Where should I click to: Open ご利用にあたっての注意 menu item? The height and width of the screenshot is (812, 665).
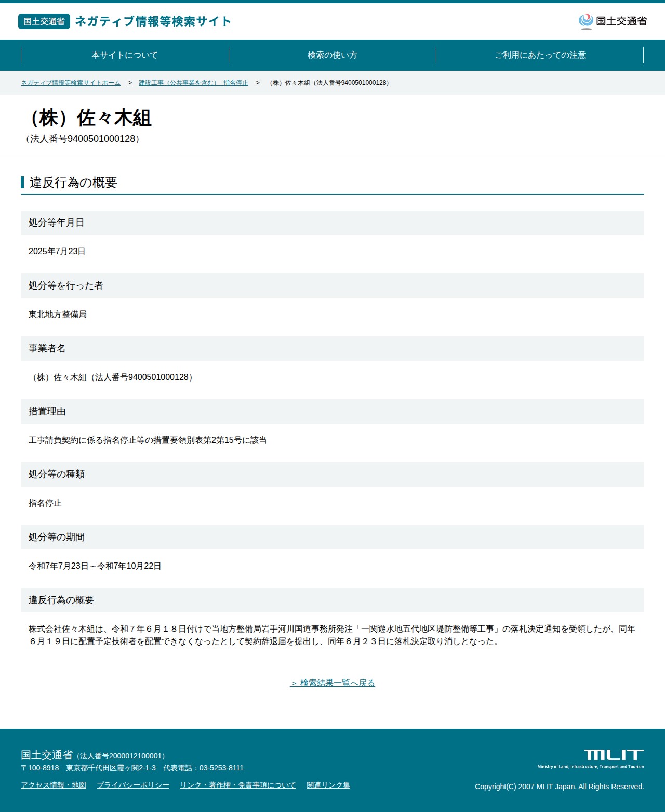pos(540,55)
